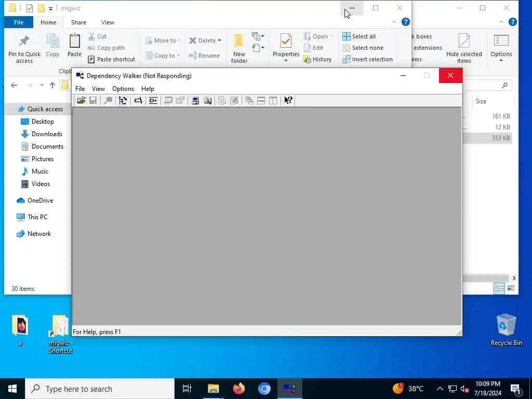Open Recent locations chevron in Explorer navigation
This screenshot has height=399, width=532.
[42, 85]
